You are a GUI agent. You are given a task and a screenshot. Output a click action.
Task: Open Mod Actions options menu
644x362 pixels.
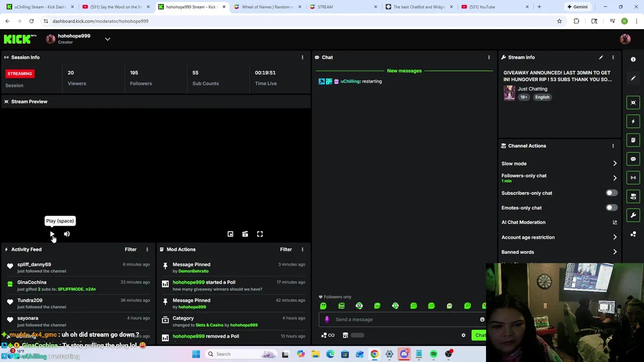click(302, 249)
